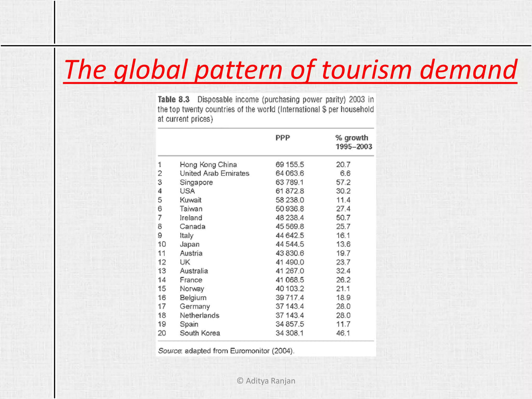Click the growth value '50.7'

pos(343,218)
